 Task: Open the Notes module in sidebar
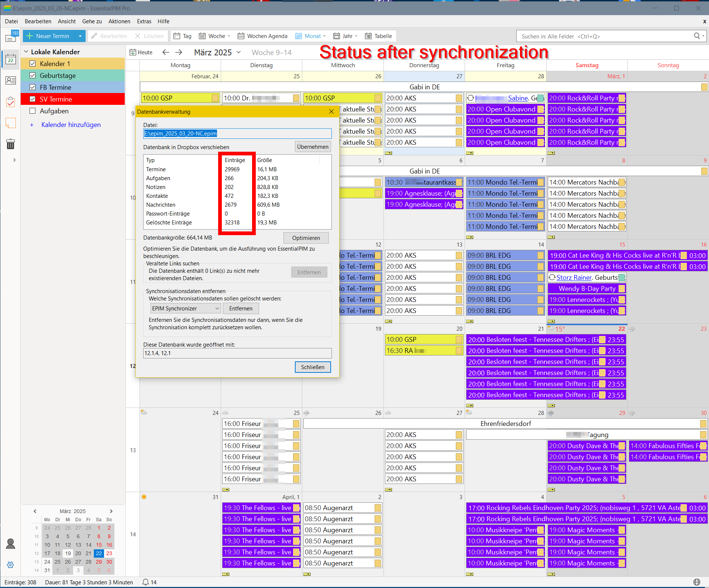(11, 123)
